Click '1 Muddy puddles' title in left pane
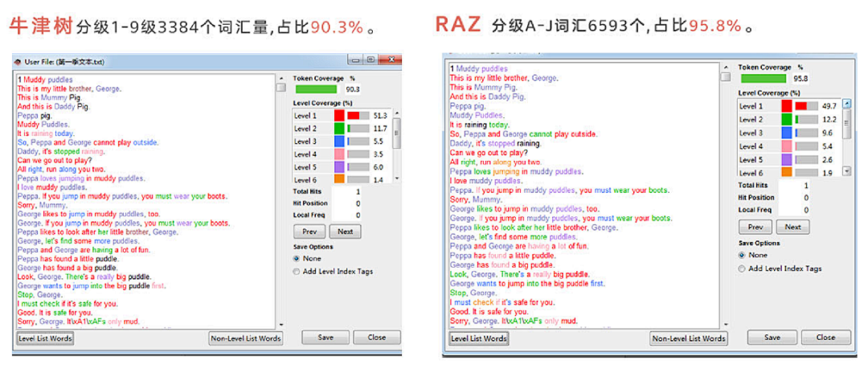Screen dimensions: 868x365 click(x=44, y=80)
